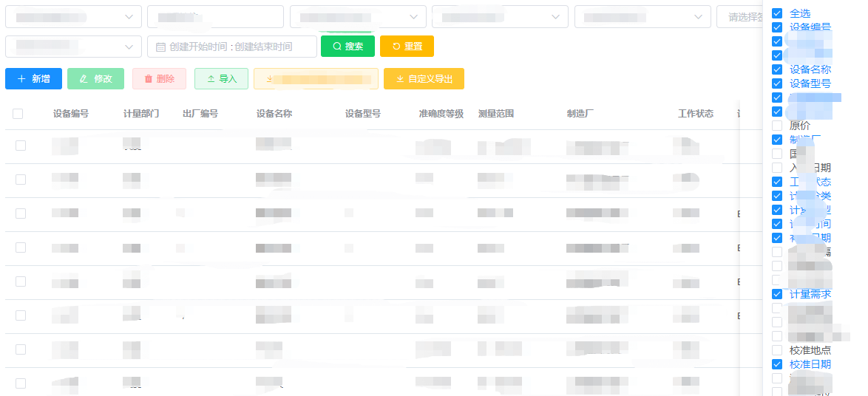The width and height of the screenshot is (868, 396).
Task: Toggle the 设备名称 checkbox in the column list
Action: click(777, 69)
